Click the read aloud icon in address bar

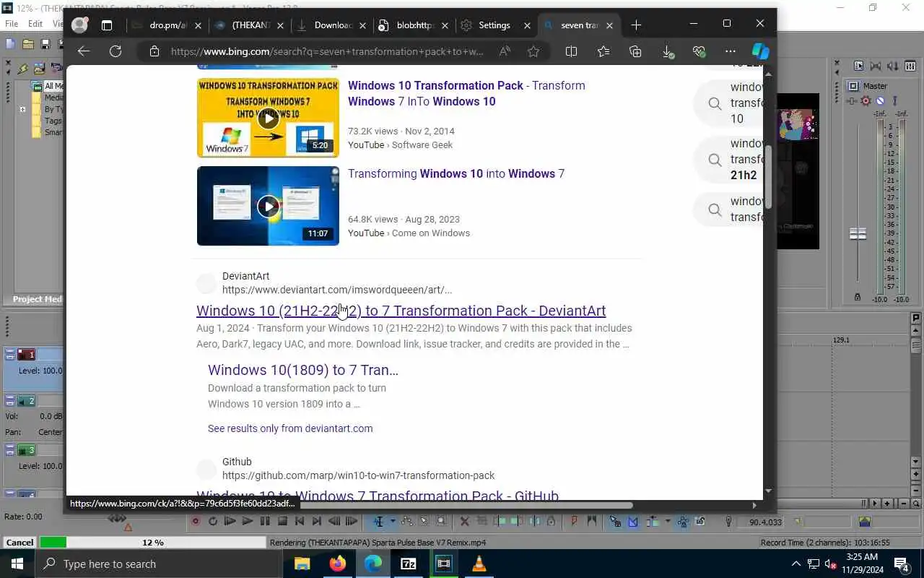(505, 51)
